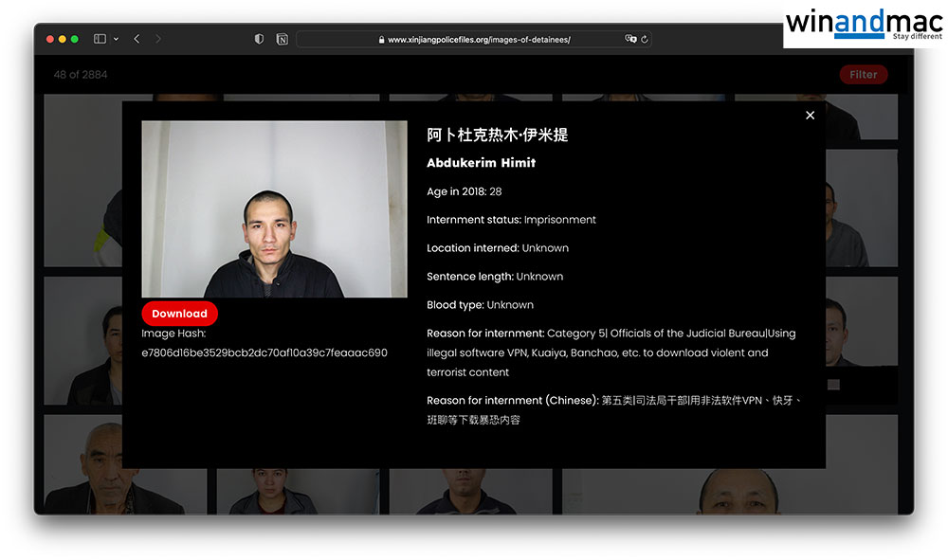Image resolution: width=948 pixels, height=560 pixels.
Task: Focus the xinjiangpolicefiles.org address bar
Action: pos(479,40)
